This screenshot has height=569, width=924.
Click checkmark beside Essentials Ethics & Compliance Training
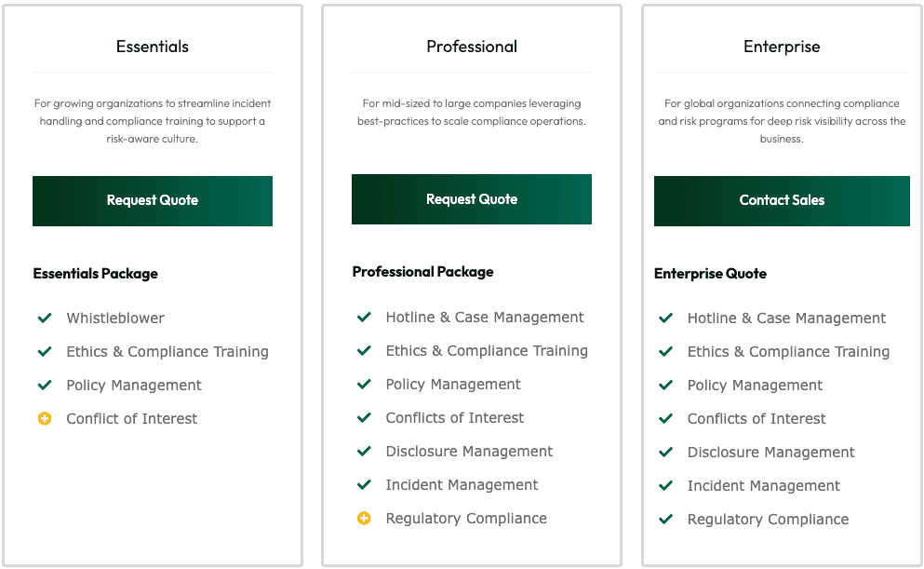[45, 352]
